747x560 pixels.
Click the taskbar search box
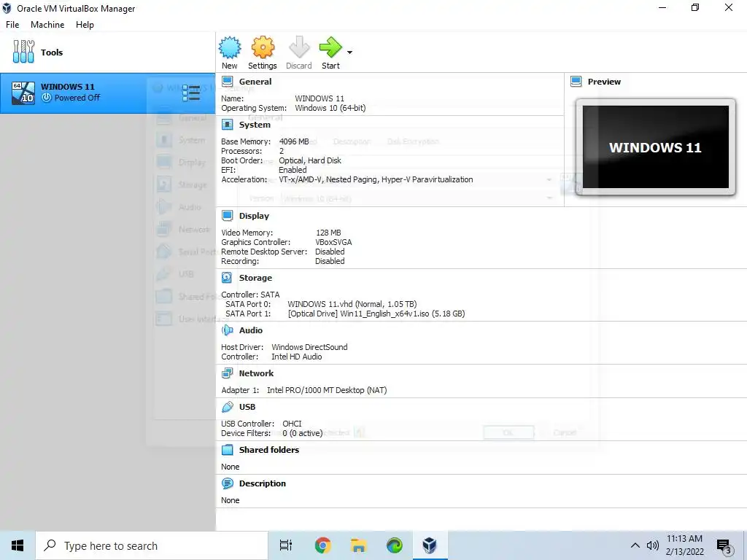pyautogui.click(x=152, y=545)
